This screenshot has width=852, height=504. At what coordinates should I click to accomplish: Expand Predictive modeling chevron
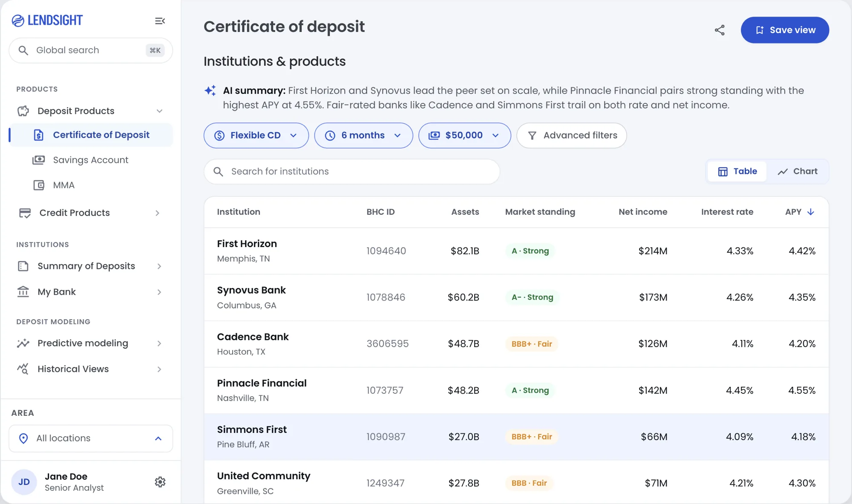[x=159, y=343]
